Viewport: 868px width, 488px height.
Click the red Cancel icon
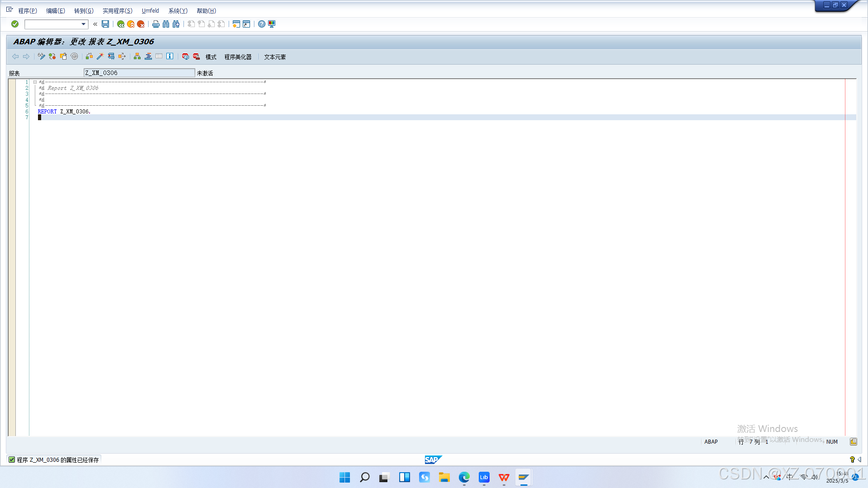click(x=141, y=24)
